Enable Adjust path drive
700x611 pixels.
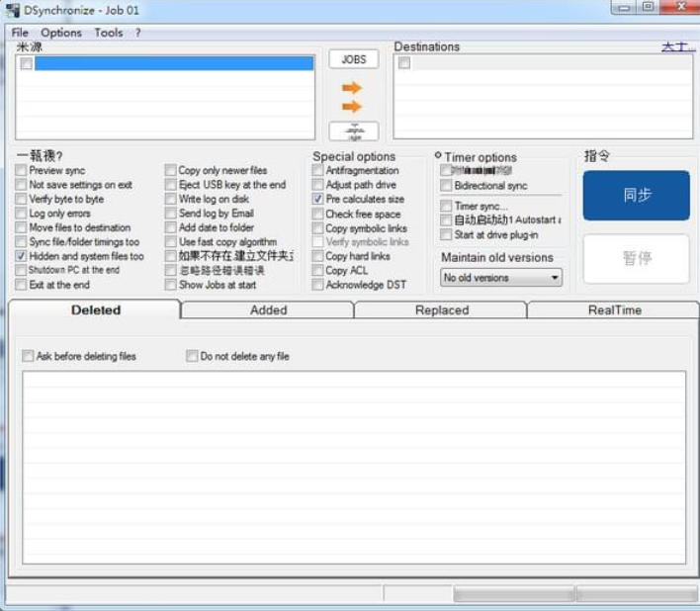[317, 184]
